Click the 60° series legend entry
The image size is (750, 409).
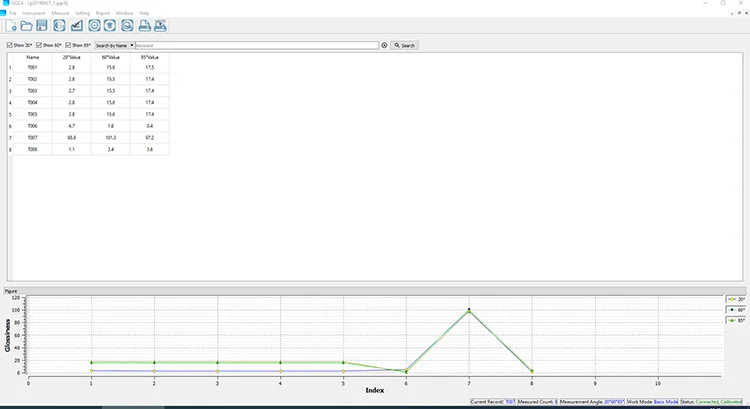(x=737, y=310)
